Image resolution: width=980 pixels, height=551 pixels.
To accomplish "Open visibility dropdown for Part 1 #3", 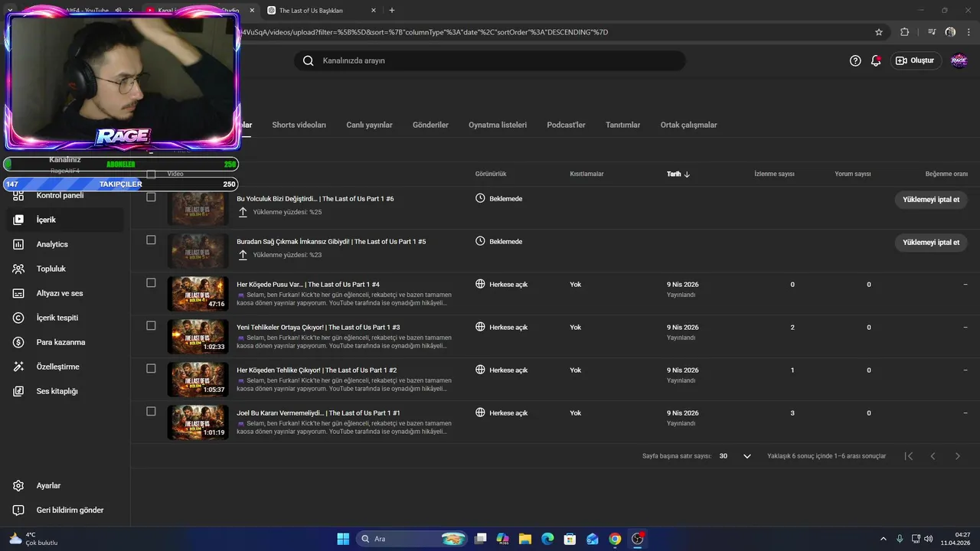I will pyautogui.click(x=501, y=327).
